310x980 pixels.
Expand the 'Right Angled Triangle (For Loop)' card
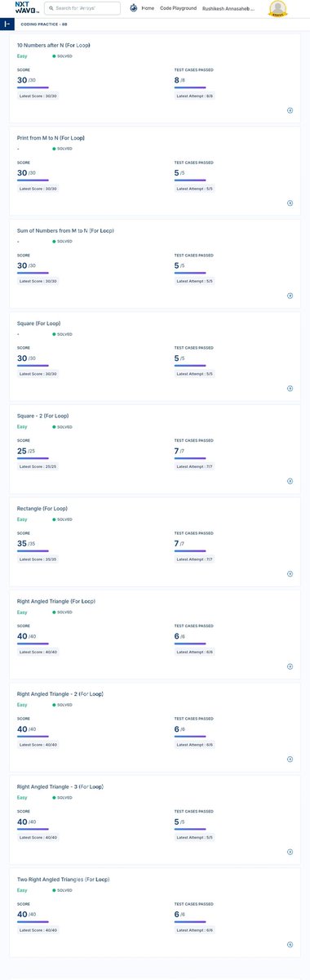click(x=290, y=666)
